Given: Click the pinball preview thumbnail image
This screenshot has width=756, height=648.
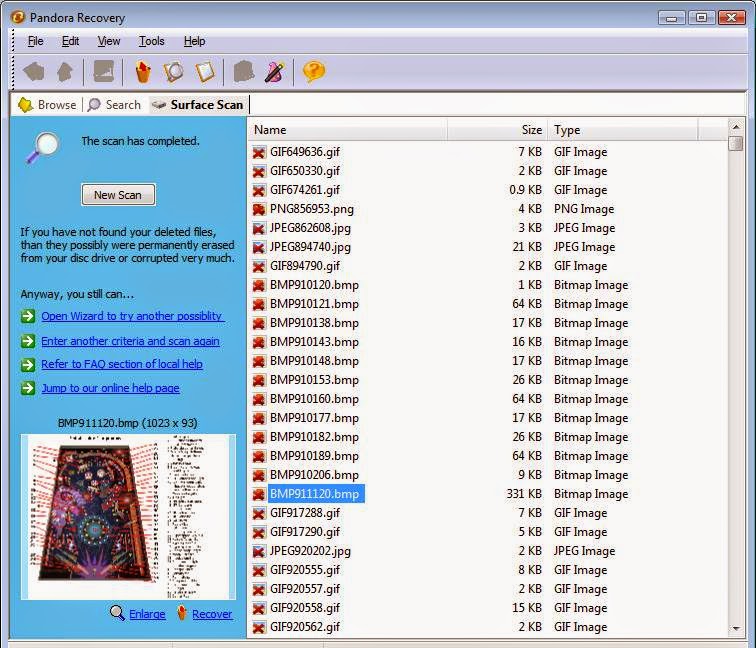Looking at the screenshot, I should pos(128,517).
